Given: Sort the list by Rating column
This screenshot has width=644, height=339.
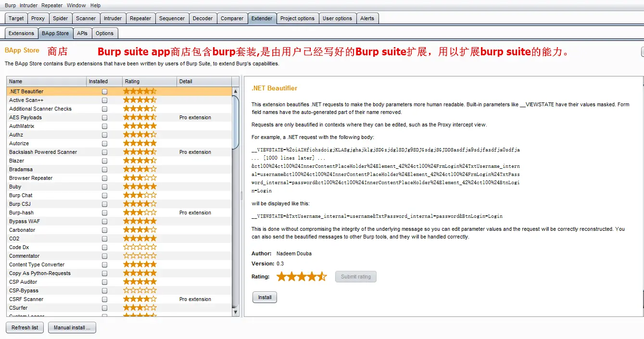Looking at the screenshot, I should click(x=149, y=81).
